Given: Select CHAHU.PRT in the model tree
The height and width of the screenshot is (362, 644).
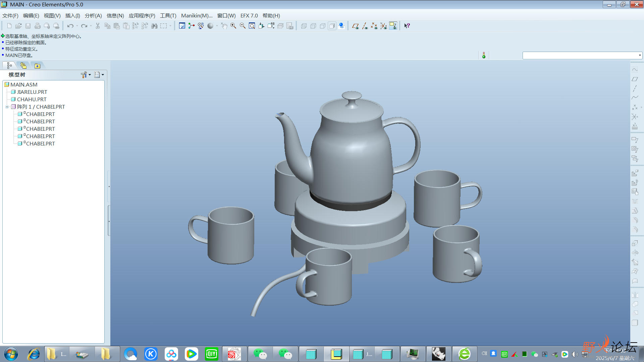Looking at the screenshot, I should [32, 100].
